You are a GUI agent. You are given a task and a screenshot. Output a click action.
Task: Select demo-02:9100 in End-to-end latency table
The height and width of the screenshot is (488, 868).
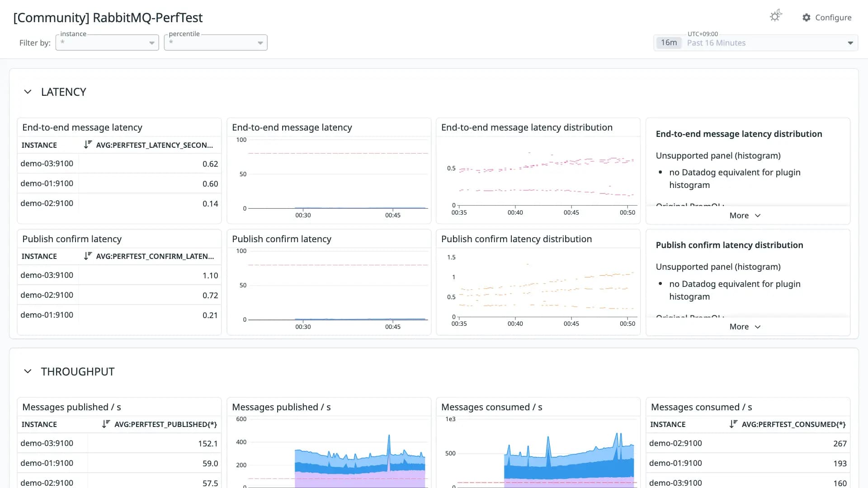tap(47, 203)
